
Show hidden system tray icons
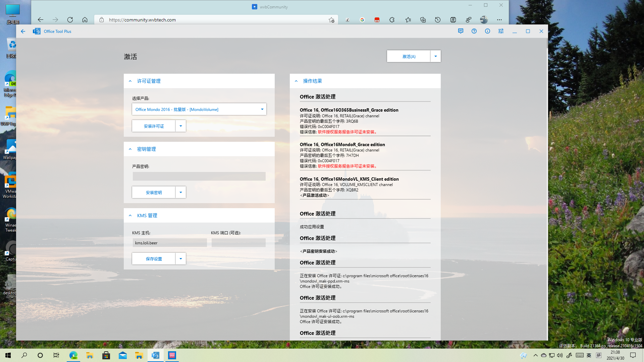tap(535, 355)
